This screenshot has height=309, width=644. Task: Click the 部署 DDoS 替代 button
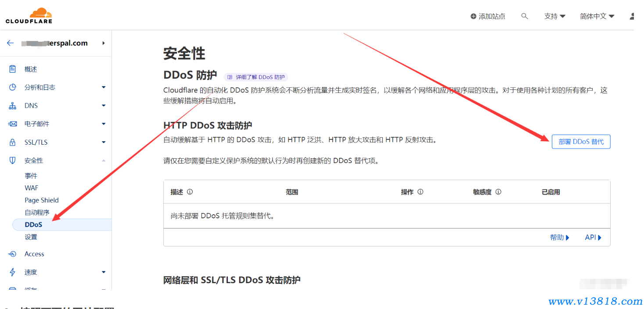point(581,142)
